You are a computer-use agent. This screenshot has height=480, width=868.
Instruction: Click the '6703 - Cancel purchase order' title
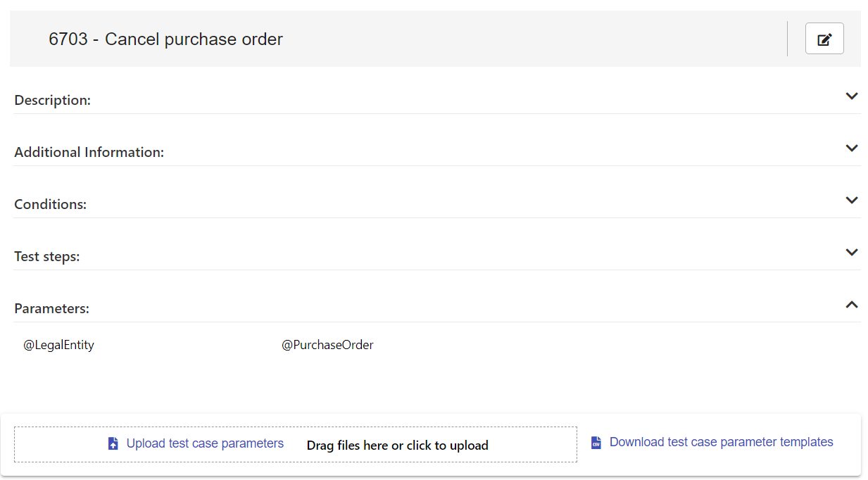coord(165,39)
